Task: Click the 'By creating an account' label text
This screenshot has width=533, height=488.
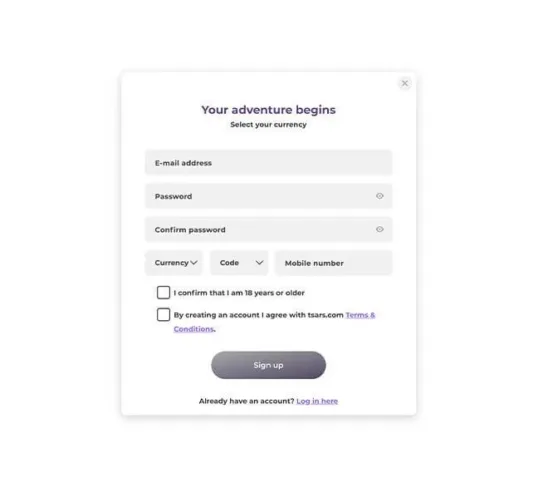Action: tap(258, 315)
